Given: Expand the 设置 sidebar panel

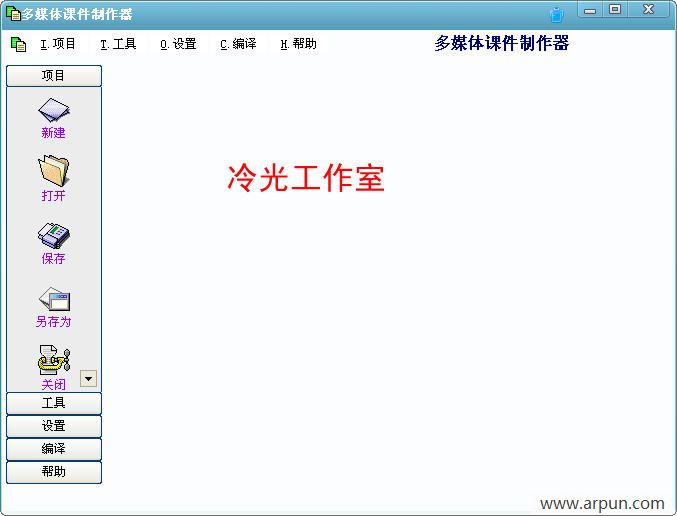Looking at the screenshot, I should click(x=54, y=426).
